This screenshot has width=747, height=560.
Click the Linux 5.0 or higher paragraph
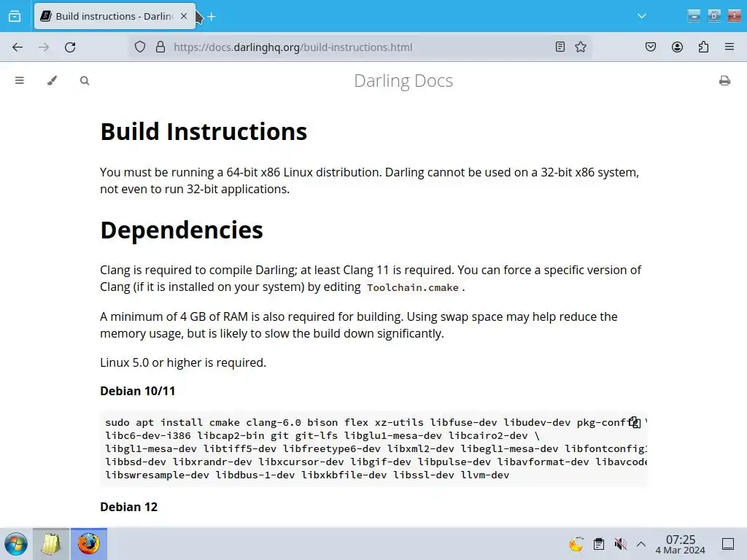[183, 362]
